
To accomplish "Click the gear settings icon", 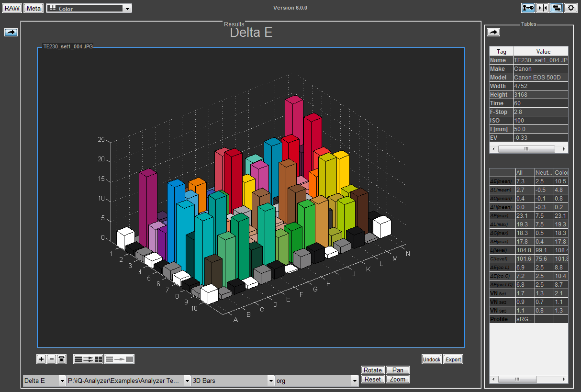I will pyautogui.click(x=570, y=8).
